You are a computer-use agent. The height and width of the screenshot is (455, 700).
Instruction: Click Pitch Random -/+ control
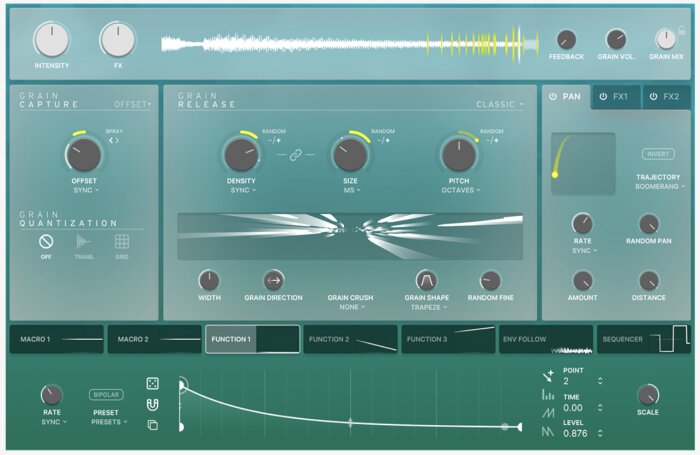click(x=492, y=141)
